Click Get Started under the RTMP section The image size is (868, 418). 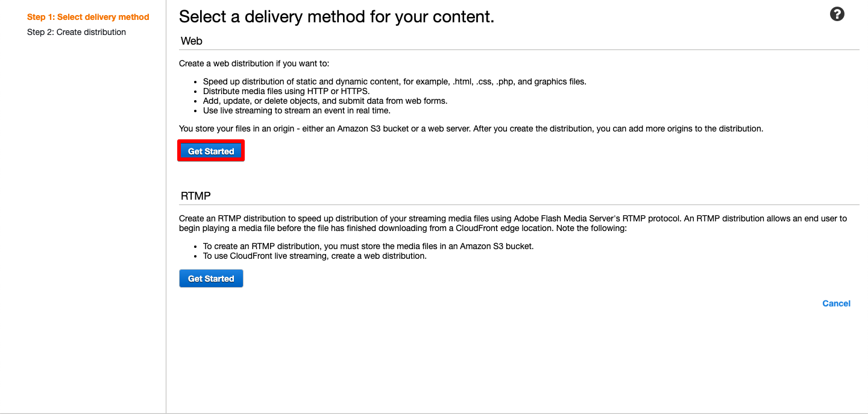pyautogui.click(x=211, y=278)
